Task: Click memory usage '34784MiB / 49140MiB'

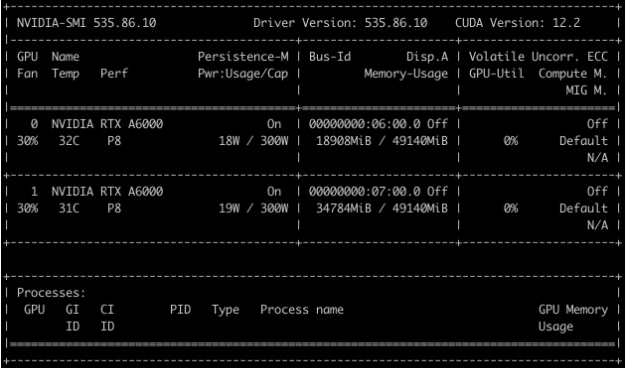Action: (x=382, y=208)
